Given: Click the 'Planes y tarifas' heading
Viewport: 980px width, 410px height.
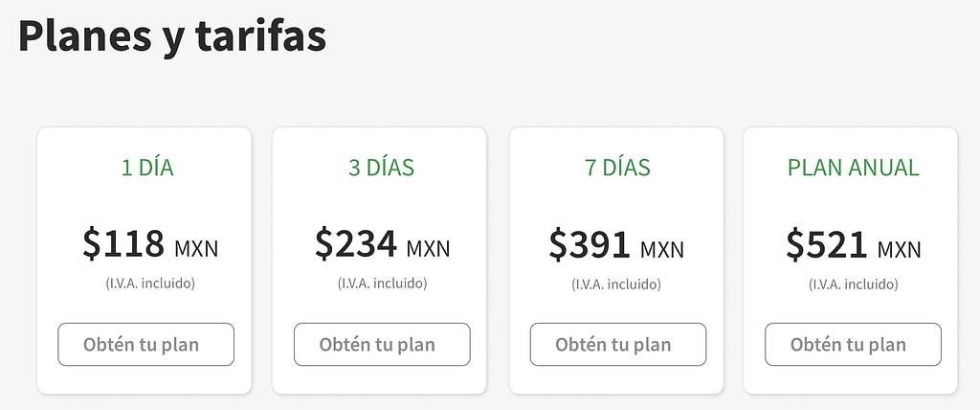Looking at the screenshot, I should 172,36.
